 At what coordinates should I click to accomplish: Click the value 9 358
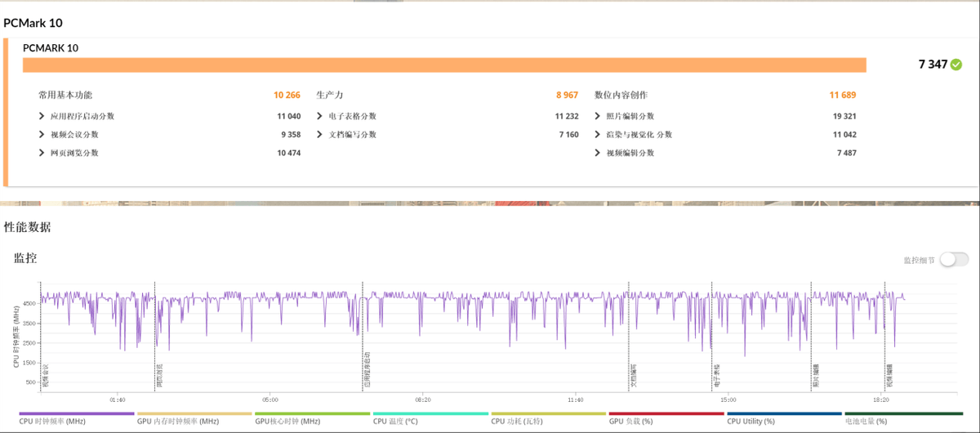(x=291, y=135)
